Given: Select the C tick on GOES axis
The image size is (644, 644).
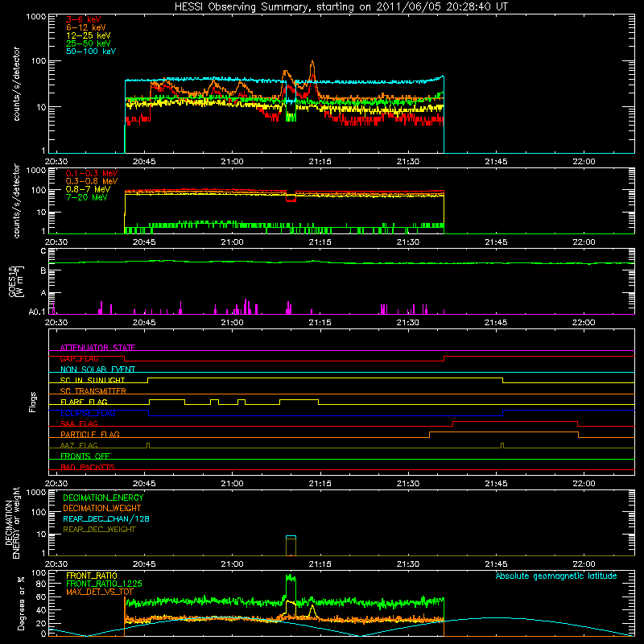Looking at the screenshot, I should point(43,251).
